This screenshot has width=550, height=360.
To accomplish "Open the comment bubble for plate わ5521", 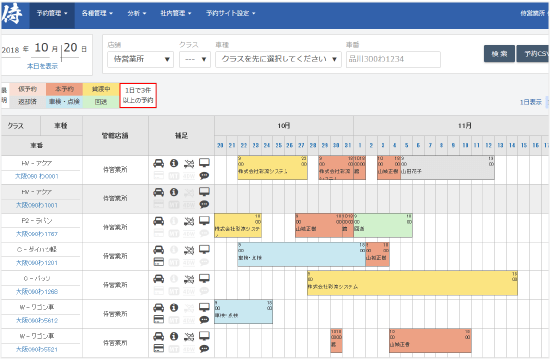I will [204, 348].
